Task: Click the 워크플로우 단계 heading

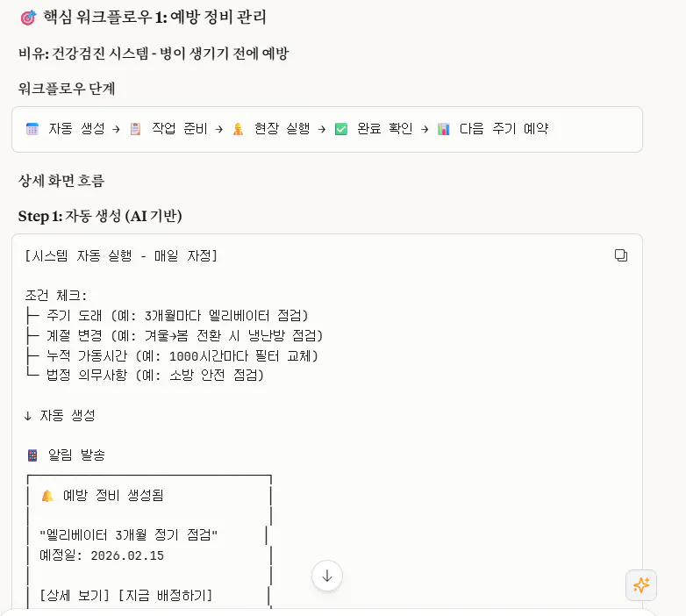Action: [x=67, y=89]
